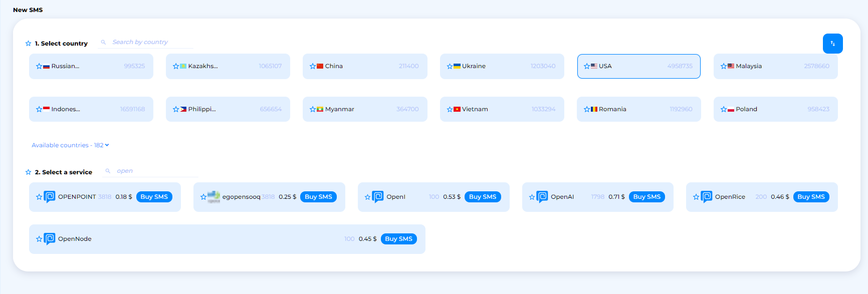Click the magnifier icon beside country search
This screenshot has height=294, width=868.
pos(103,43)
